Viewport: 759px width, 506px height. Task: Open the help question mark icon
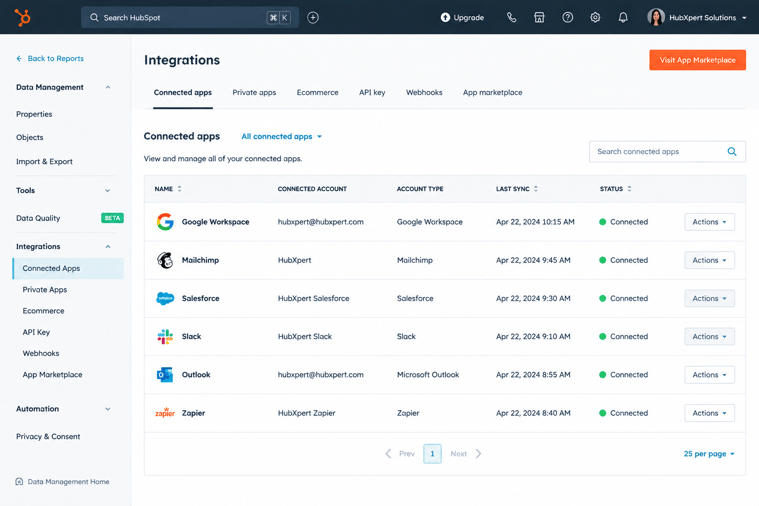click(x=567, y=17)
